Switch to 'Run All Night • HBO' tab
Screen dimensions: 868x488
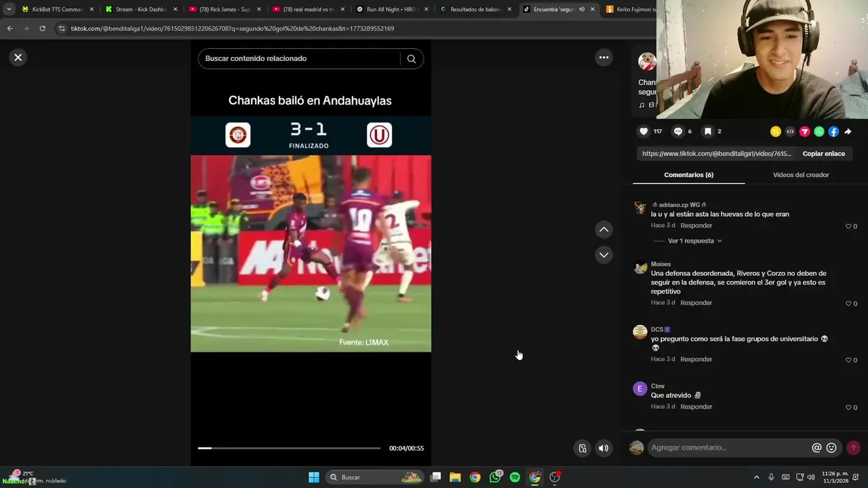pos(392,9)
